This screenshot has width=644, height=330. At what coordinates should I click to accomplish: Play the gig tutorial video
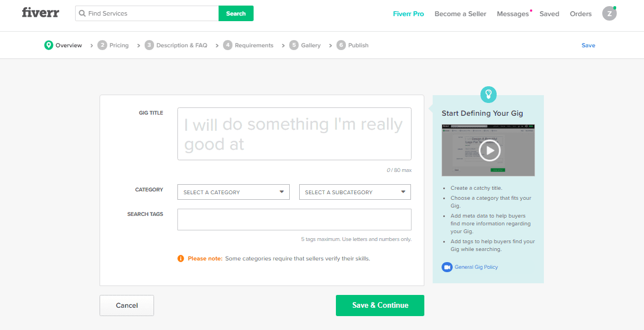pyautogui.click(x=489, y=150)
